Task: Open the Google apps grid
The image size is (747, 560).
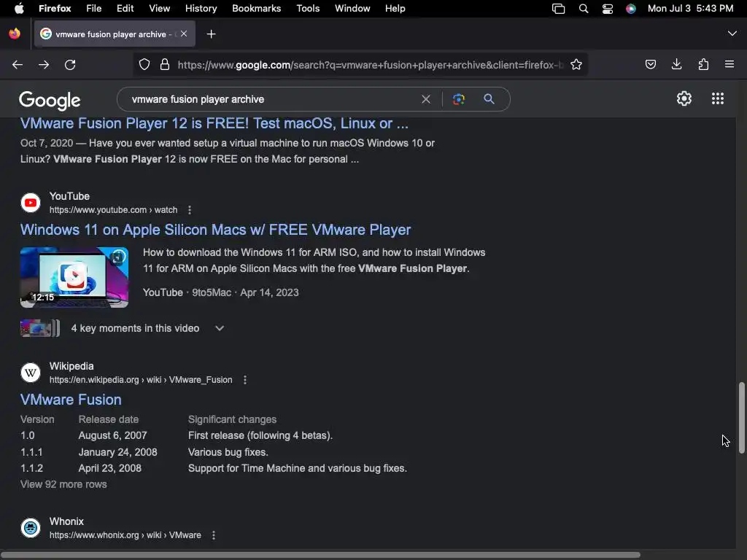Action: point(718,98)
